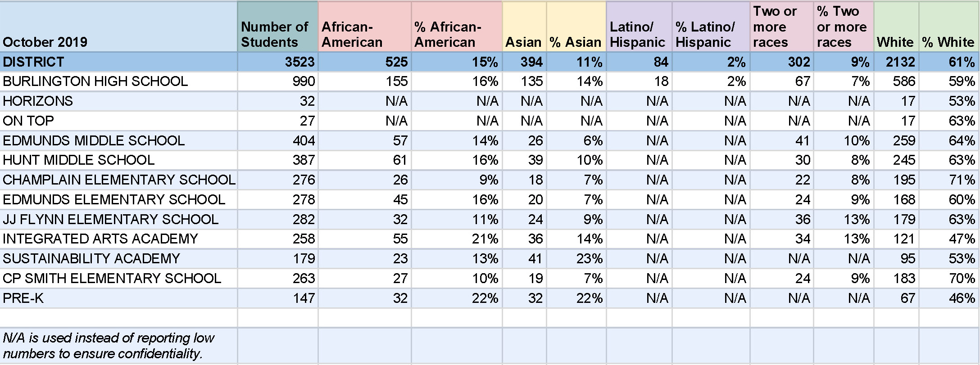Select the October 2019 header cell

(118, 27)
